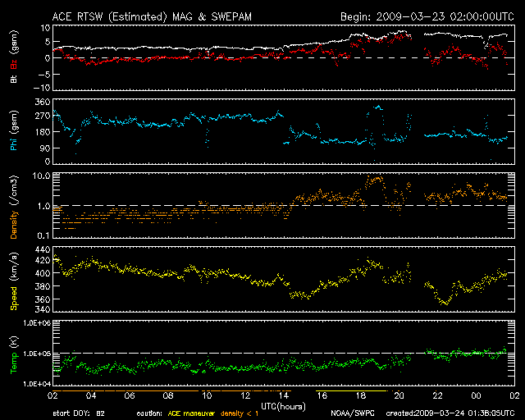Click the "440" tick on the Speed axis
The width and height of the screenshot is (525, 420).
43,249
